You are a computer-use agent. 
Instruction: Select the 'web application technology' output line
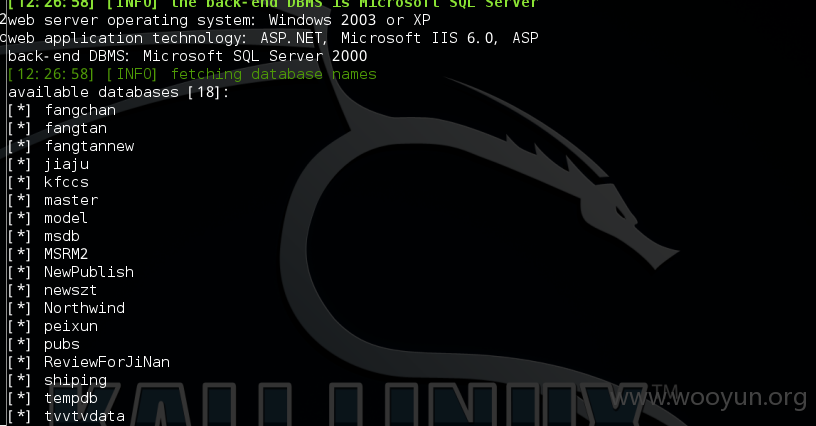pos(273,38)
